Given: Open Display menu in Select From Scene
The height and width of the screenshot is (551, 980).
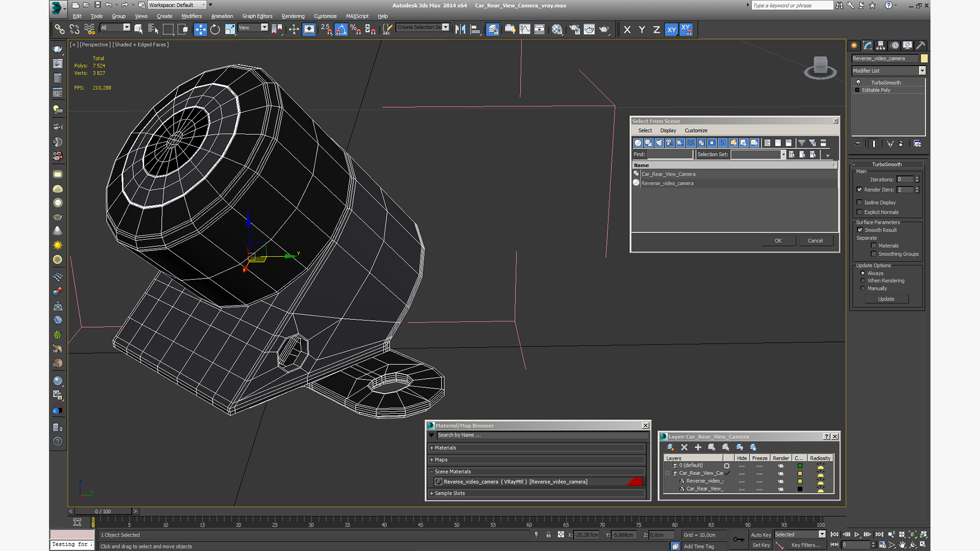Looking at the screenshot, I should [668, 131].
